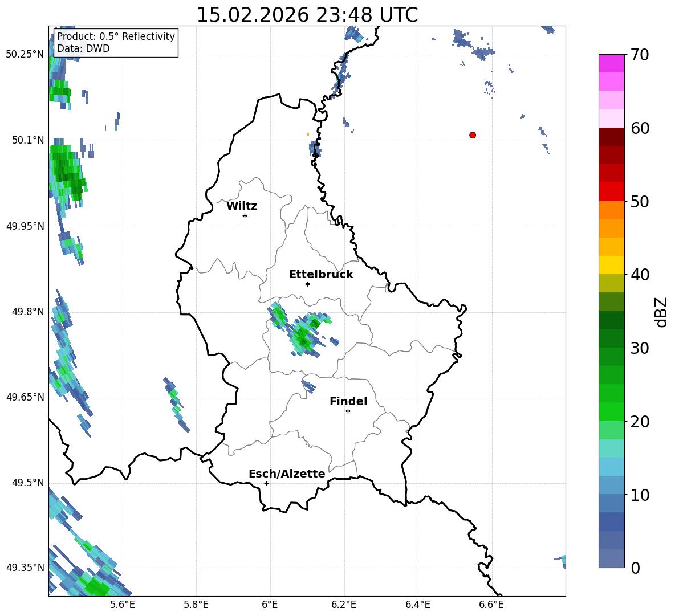
Task: Click the 'dBZ' colorbar label
Action: [660, 312]
